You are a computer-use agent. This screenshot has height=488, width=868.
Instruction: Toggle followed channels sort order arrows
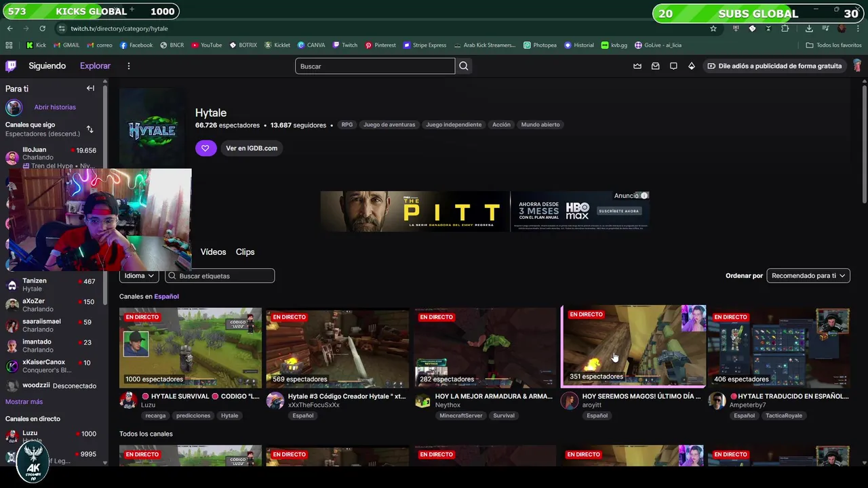(x=90, y=129)
